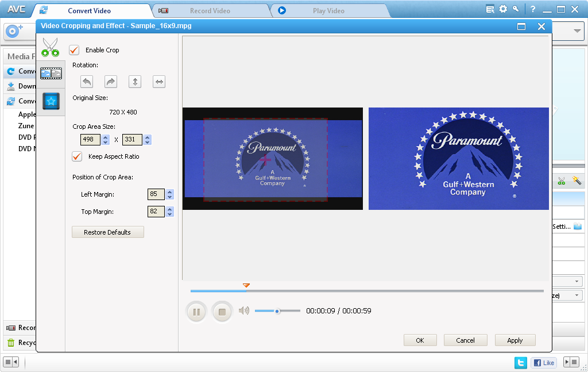Open the video effects filmstrip tab
This screenshot has height=372, width=588.
tap(51, 73)
